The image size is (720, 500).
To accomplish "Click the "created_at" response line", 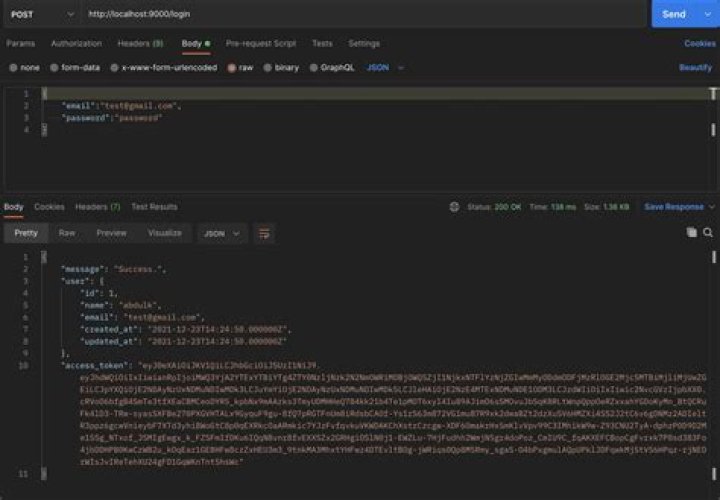I will coord(186,329).
